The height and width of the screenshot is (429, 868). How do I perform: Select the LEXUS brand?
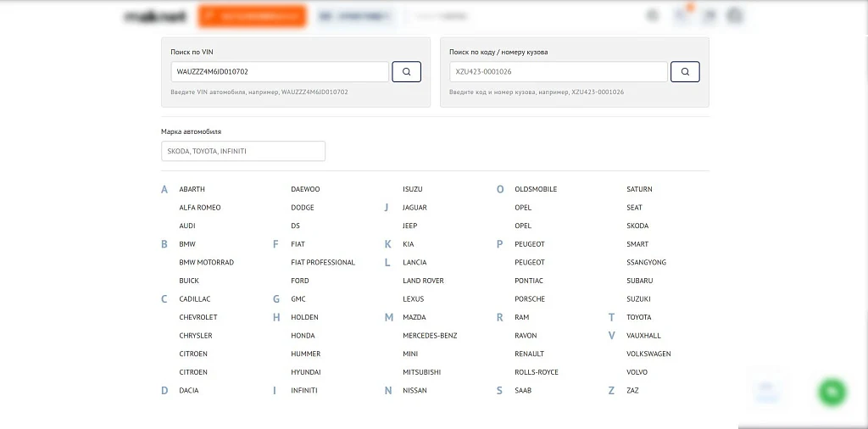(x=413, y=299)
